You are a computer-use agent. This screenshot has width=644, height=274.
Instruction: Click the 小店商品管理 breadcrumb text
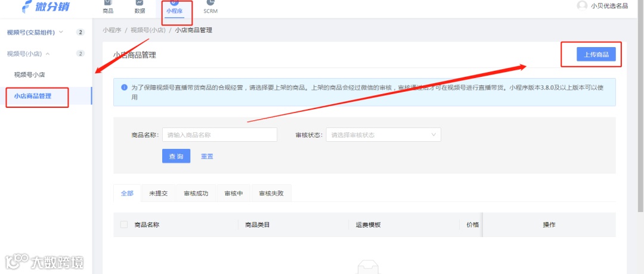[x=193, y=30]
